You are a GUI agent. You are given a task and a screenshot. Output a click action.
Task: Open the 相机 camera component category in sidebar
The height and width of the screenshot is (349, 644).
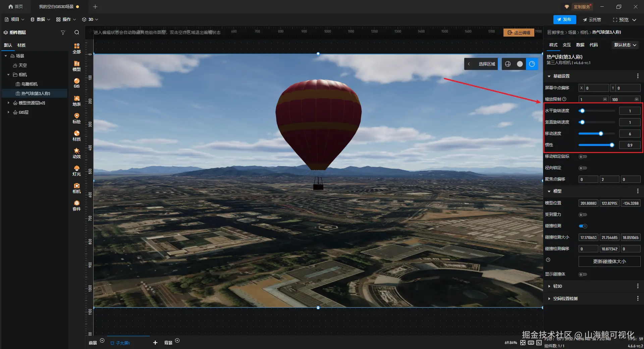77,188
